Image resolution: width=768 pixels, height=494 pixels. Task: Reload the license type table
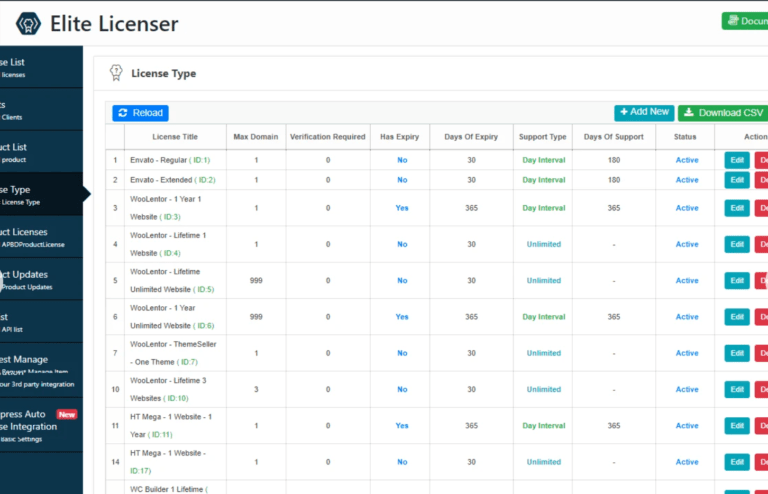pos(141,113)
